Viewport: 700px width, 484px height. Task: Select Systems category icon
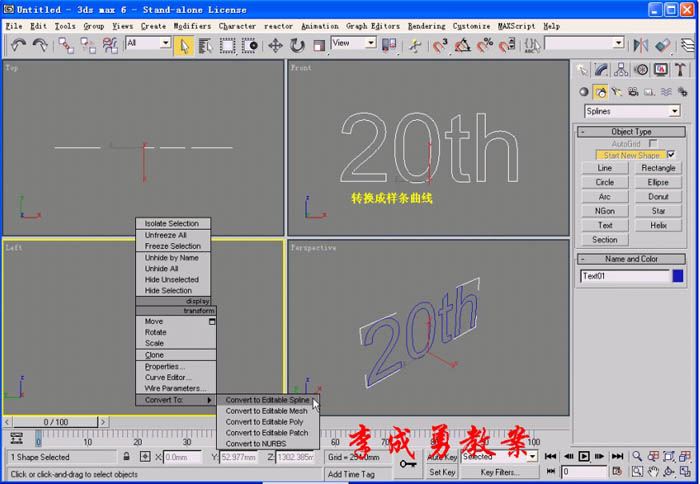(683, 92)
